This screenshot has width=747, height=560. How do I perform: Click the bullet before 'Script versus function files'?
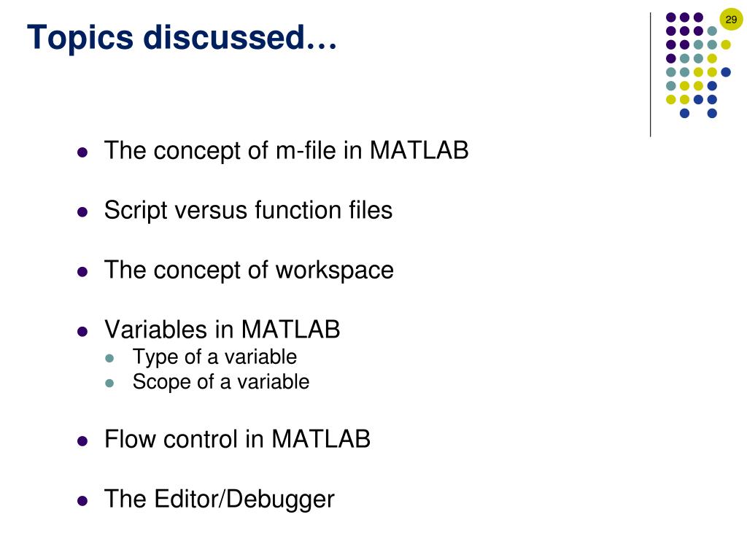pyautogui.click(x=82, y=212)
